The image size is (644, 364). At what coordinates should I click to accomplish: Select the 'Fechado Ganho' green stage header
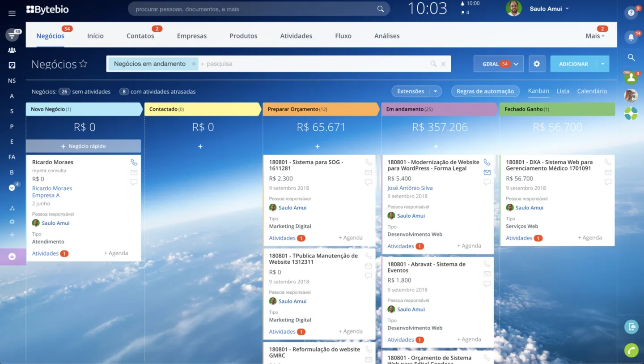pos(557,109)
